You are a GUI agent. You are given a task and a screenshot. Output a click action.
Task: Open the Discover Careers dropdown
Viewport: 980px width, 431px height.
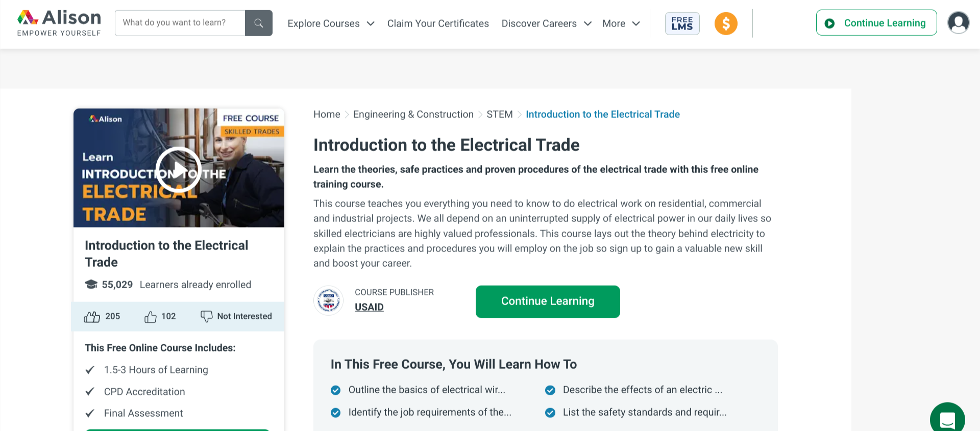coord(545,23)
